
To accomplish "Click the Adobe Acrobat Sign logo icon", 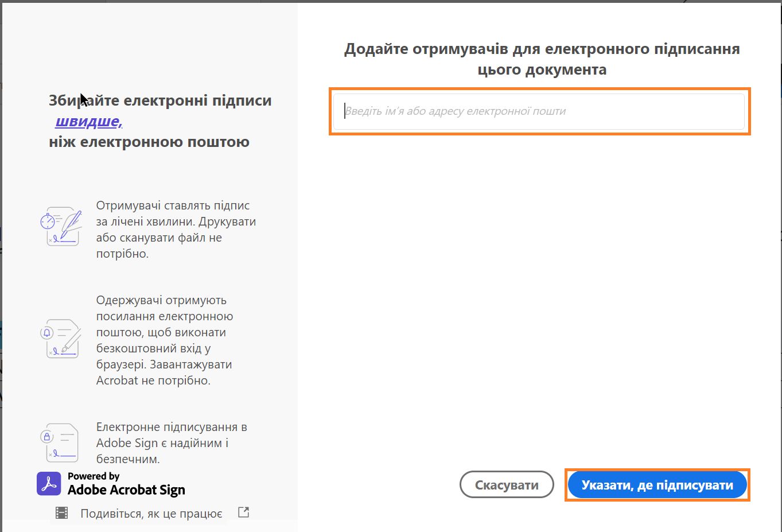I will pyautogui.click(x=48, y=483).
